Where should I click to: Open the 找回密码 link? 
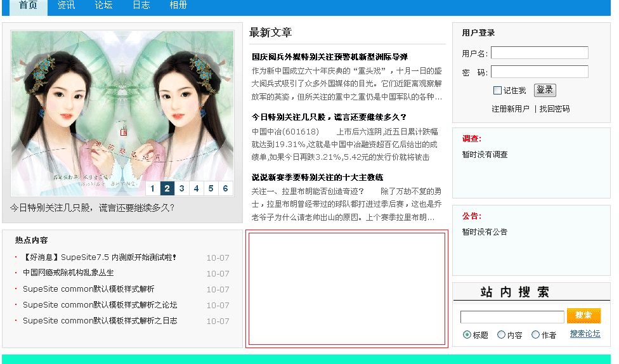coord(554,109)
